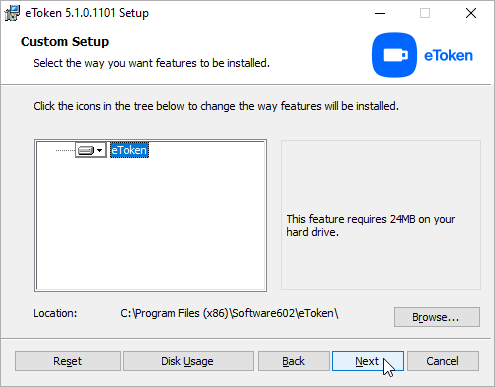Click the installer icon in the title bar
Screen dimensions: 495x387
click(12, 13)
